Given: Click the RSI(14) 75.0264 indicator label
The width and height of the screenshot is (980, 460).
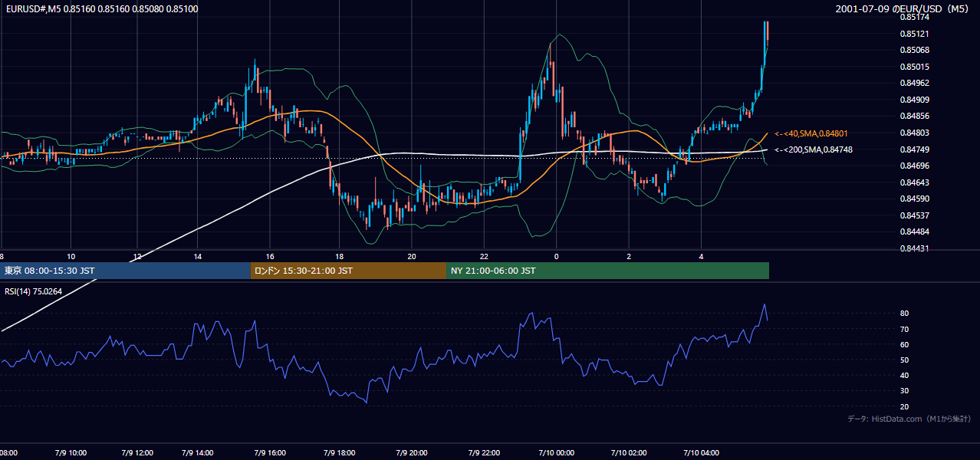Looking at the screenshot, I should 33,291.
